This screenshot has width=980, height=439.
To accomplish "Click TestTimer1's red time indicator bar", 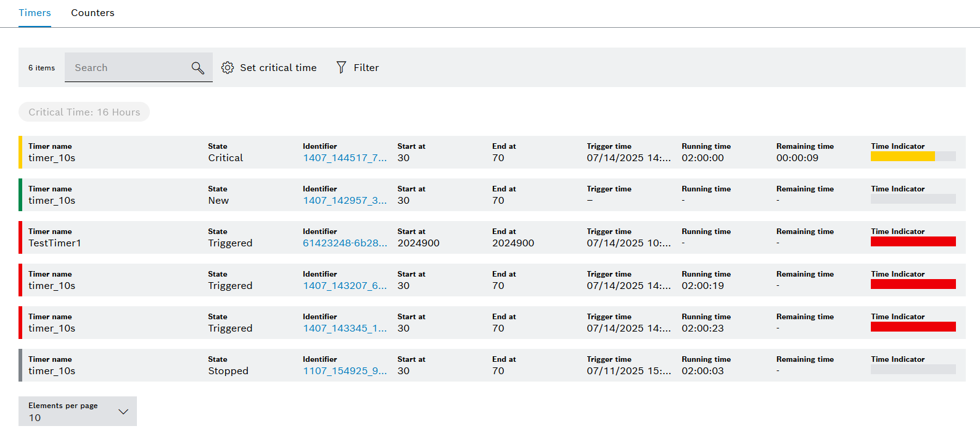I will 913,242.
